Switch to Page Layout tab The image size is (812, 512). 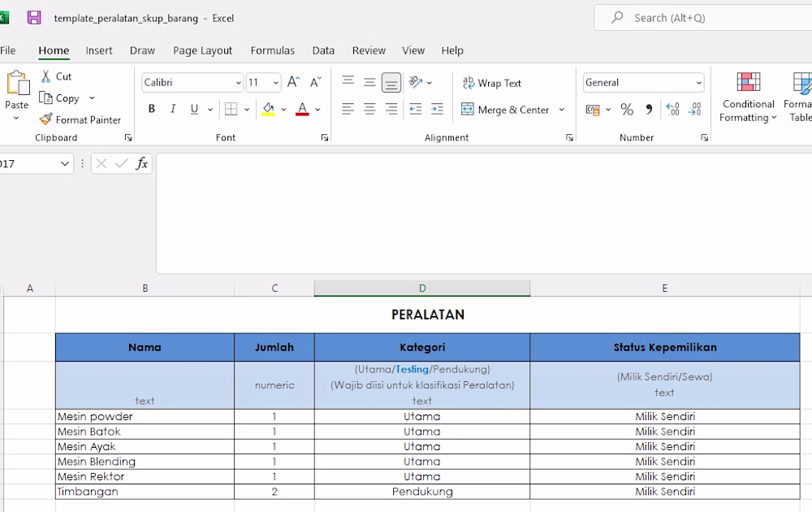click(202, 50)
